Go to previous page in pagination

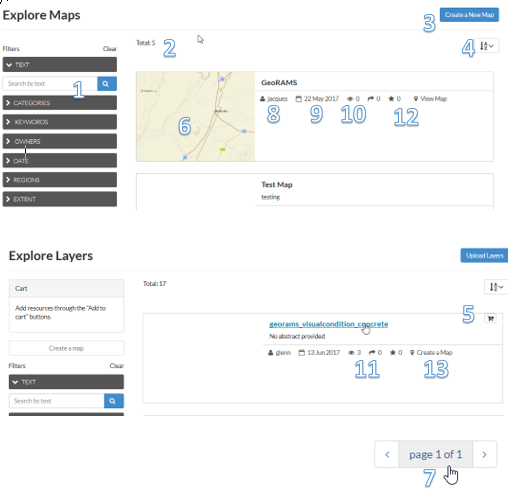pyautogui.click(x=387, y=454)
